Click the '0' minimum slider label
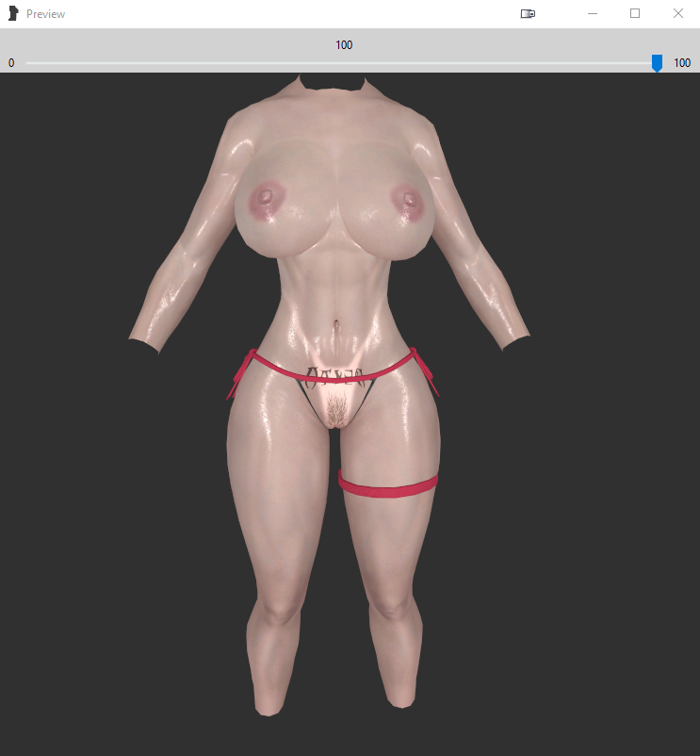This screenshot has height=756, width=700. click(x=11, y=63)
